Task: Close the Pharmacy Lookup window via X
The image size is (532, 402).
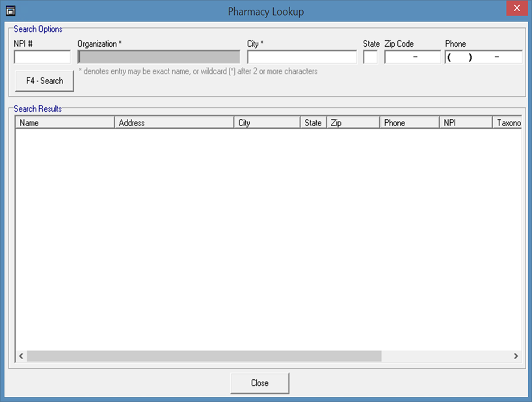Action: click(x=516, y=8)
